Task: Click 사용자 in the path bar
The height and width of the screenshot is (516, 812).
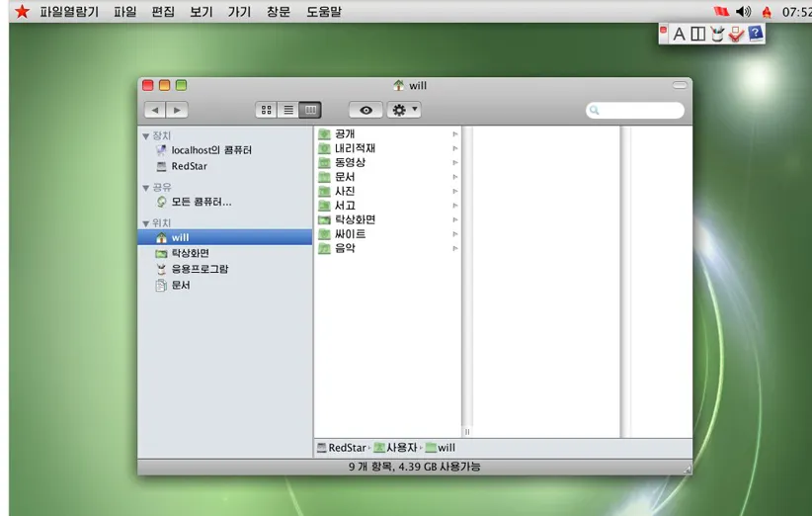Action: (401, 448)
